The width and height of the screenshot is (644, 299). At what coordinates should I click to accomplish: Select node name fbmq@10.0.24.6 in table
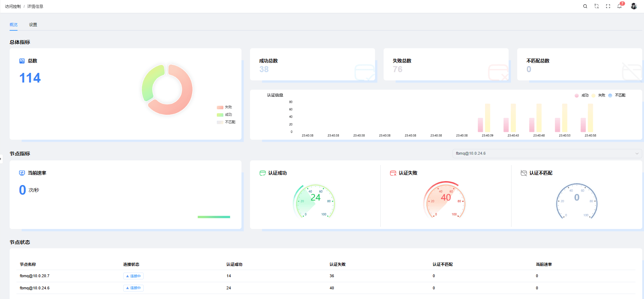coord(35,288)
